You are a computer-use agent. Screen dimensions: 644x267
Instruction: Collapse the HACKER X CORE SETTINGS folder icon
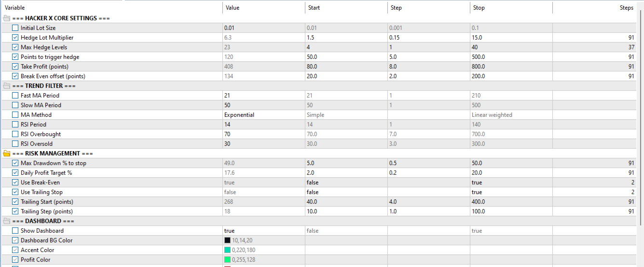7,18
